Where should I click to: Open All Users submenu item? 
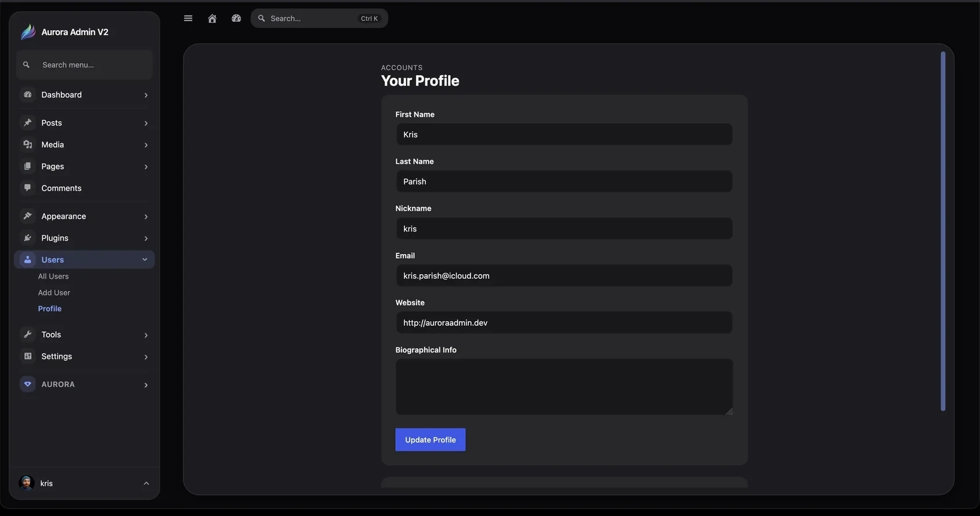coord(53,277)
